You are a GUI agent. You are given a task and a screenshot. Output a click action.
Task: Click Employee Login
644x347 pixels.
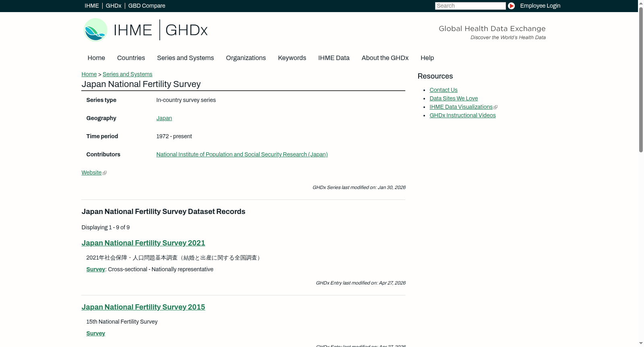(540, 6)
